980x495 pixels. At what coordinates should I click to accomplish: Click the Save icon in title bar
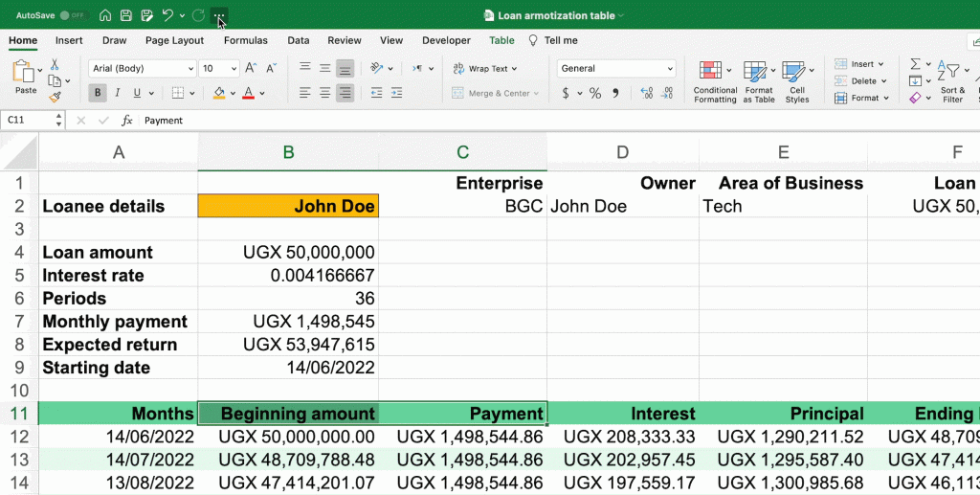coord(126,15)
